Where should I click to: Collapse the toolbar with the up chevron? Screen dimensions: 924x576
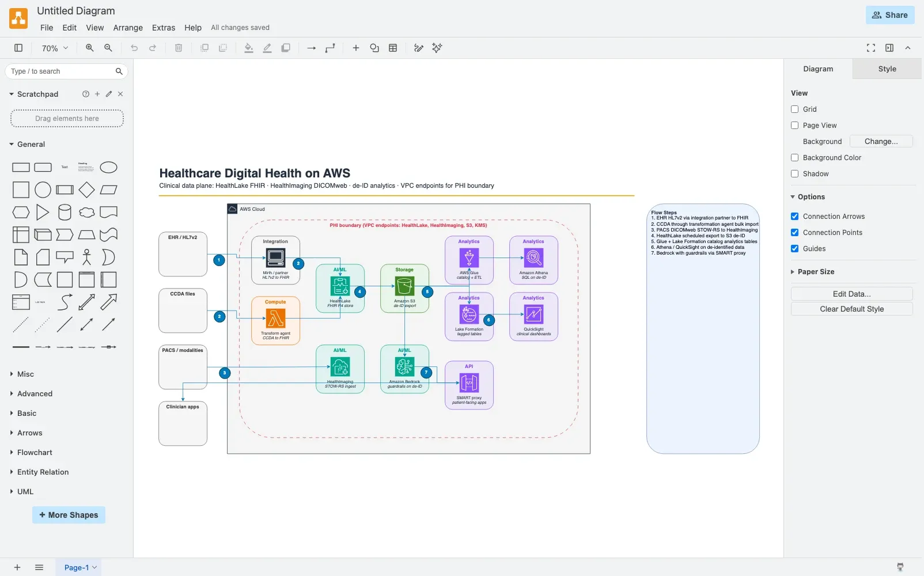908,48
